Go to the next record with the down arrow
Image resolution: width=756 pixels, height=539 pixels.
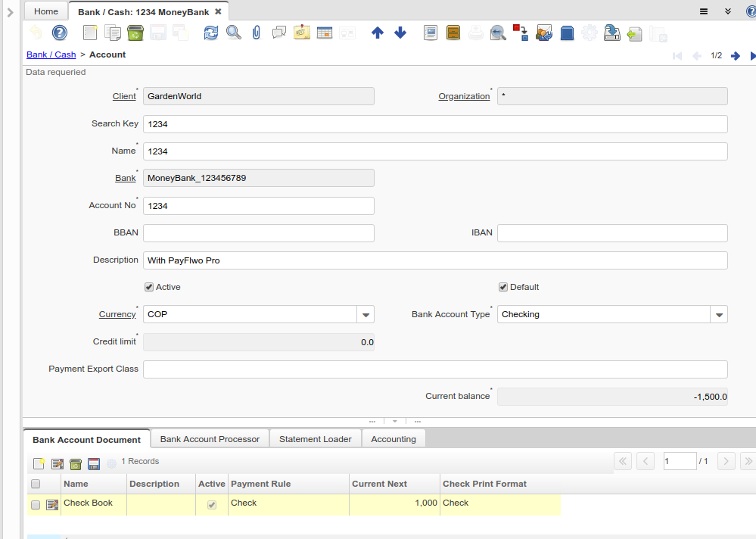click(x=400, y=33)
